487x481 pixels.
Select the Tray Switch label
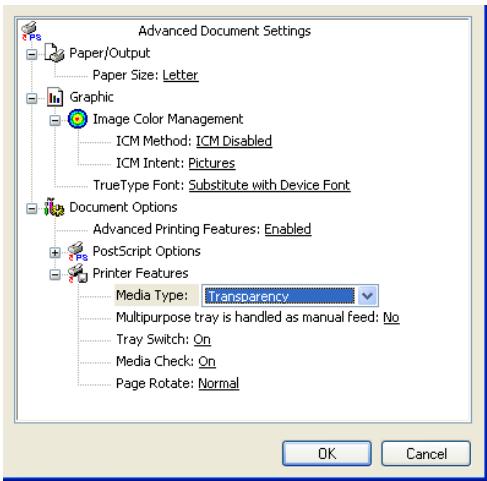coord(153,340)
